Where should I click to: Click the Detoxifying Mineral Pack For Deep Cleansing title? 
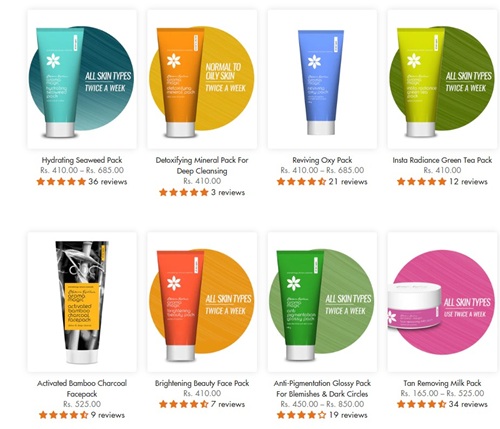tap(202, 165)
